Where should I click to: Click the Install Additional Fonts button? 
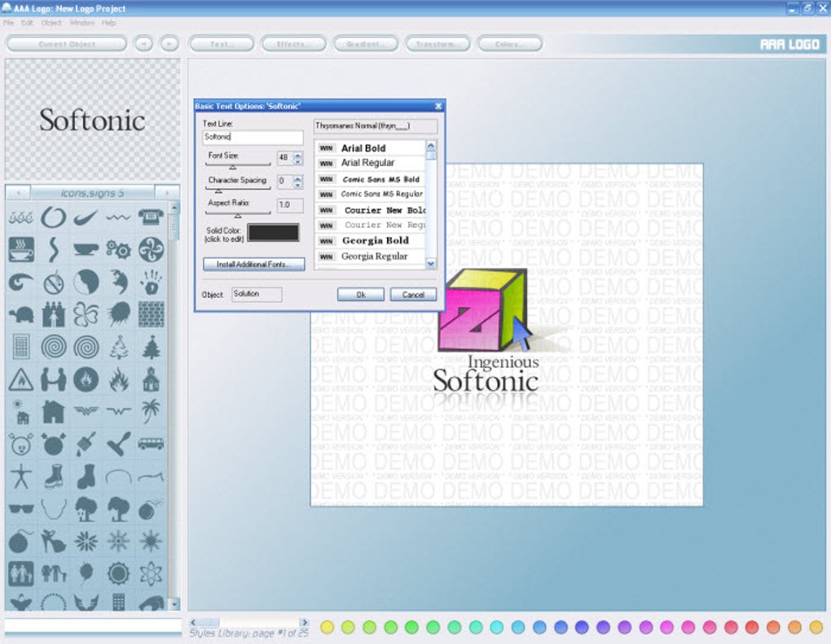(254, 264)
